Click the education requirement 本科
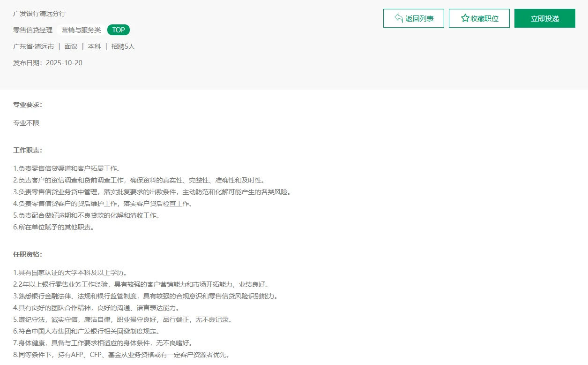 [x=94, y=46]
